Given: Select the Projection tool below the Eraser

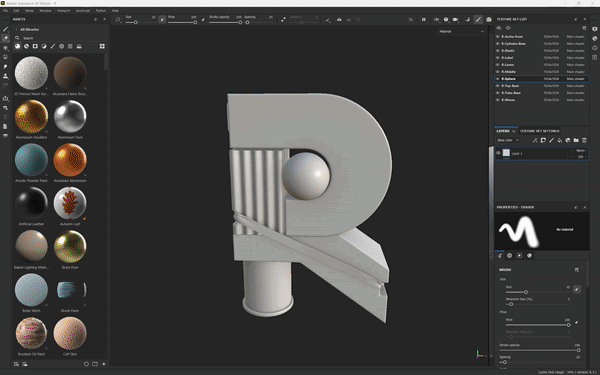Looking at the screenshot, I should (x=5, y=48).
